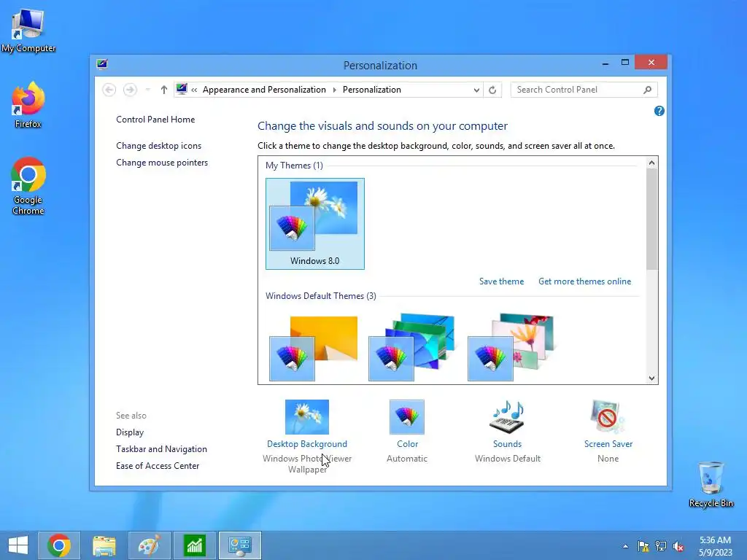The image size is (747, 560).
Task: Open recent locations dropdown arrow
Action: coord(147,90)
